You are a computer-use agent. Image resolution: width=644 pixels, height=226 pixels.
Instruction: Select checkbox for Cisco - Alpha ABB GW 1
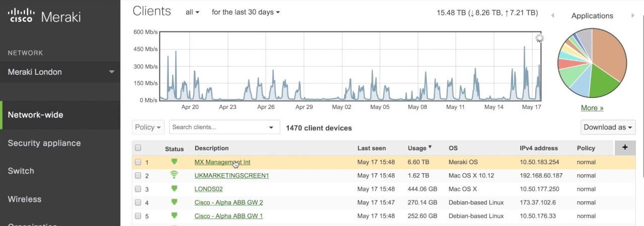(x=138, y=216)
